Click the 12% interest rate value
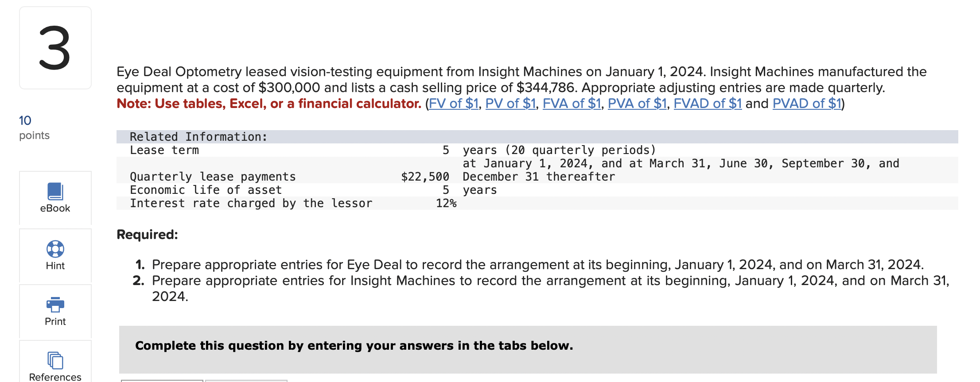The image size is (980, 382). coord(445,203)
